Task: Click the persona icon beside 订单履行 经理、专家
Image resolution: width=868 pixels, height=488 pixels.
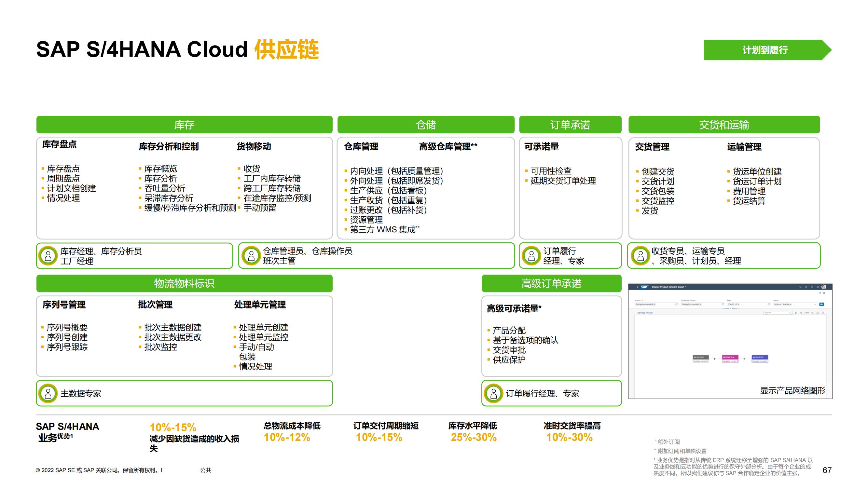Action: coord(531,256)
